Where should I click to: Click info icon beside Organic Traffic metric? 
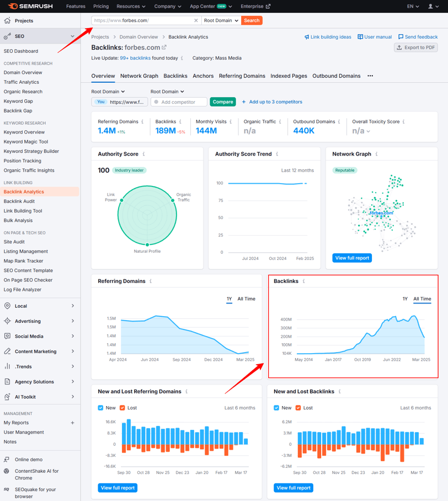coord(280,122)
